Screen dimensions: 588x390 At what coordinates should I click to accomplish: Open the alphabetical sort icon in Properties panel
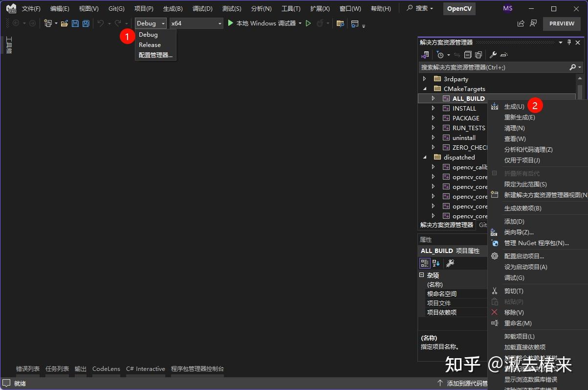click(436, 263)
